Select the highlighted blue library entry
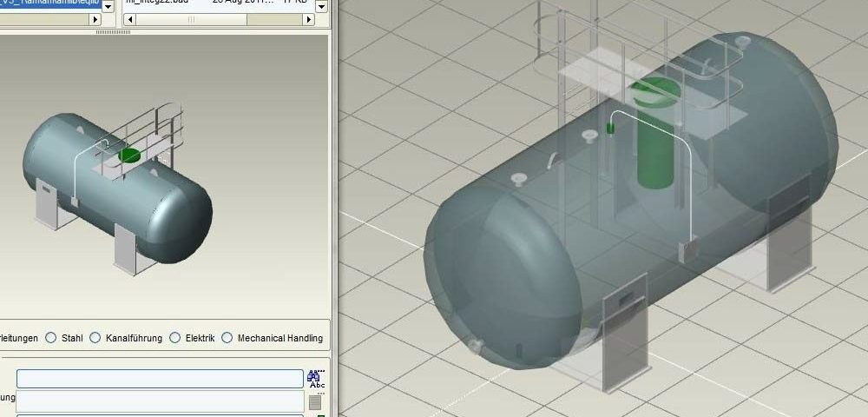 click(x=50, y=4)
